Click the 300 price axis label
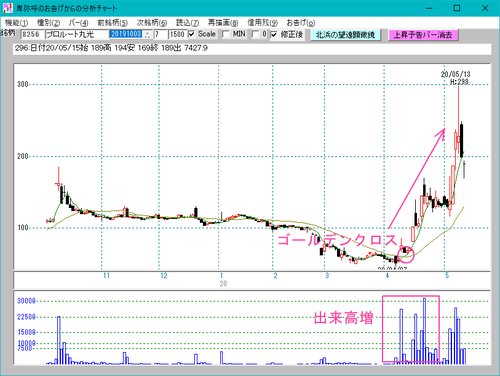The height and width of the screenshot is (376, 500). (23, 84)
